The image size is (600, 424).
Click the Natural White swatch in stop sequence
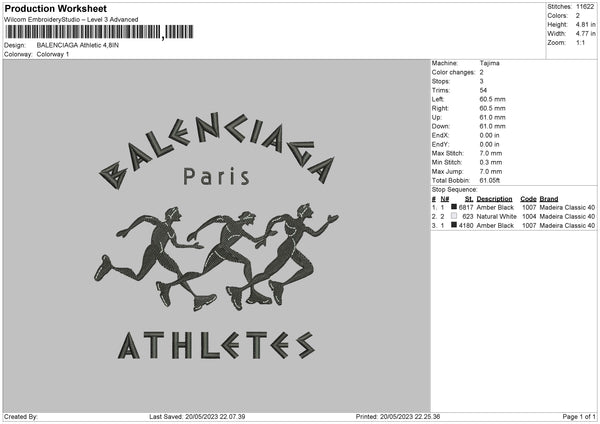pyautogui.click(x=454, y=216)
